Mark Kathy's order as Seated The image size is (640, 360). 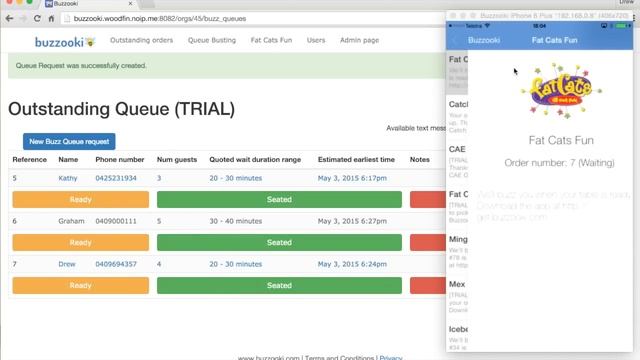(x=279, y=199)
